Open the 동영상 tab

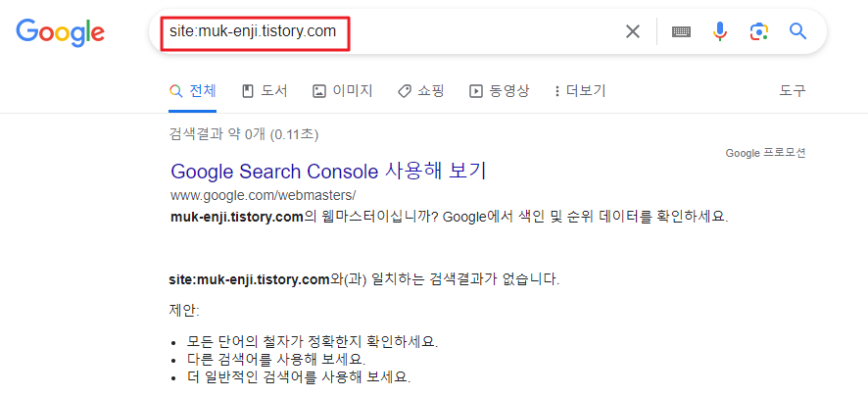[x=499, y=91]
